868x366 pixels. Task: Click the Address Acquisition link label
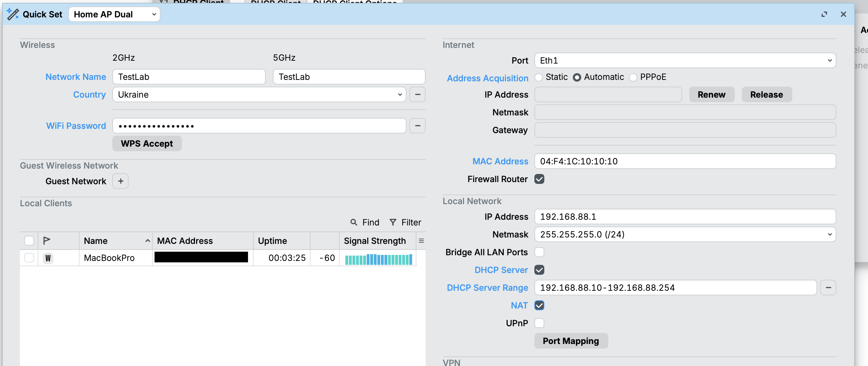[487, 78]
